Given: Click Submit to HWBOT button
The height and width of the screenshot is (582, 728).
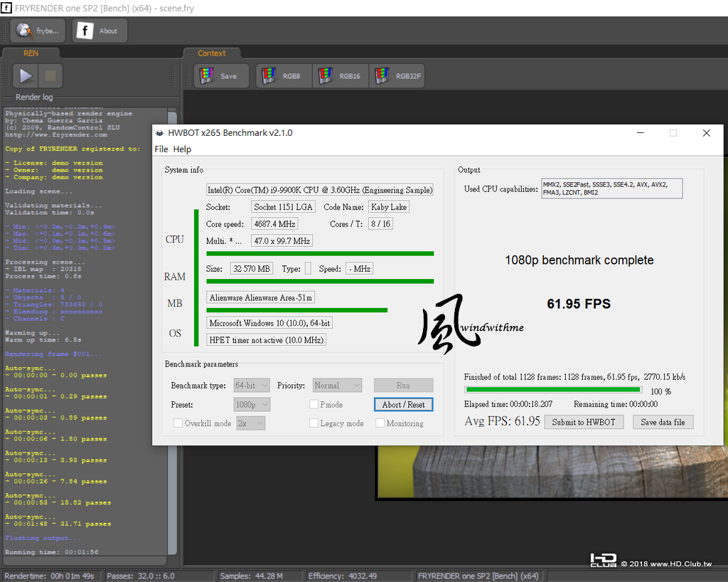Looking at the screenshot, I should pos(584,422).
